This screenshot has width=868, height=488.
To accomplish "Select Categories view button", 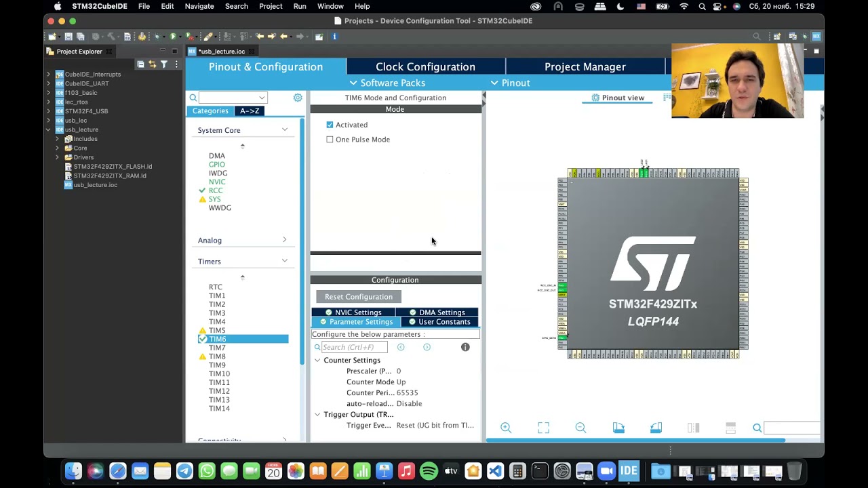I will (210, 110).
